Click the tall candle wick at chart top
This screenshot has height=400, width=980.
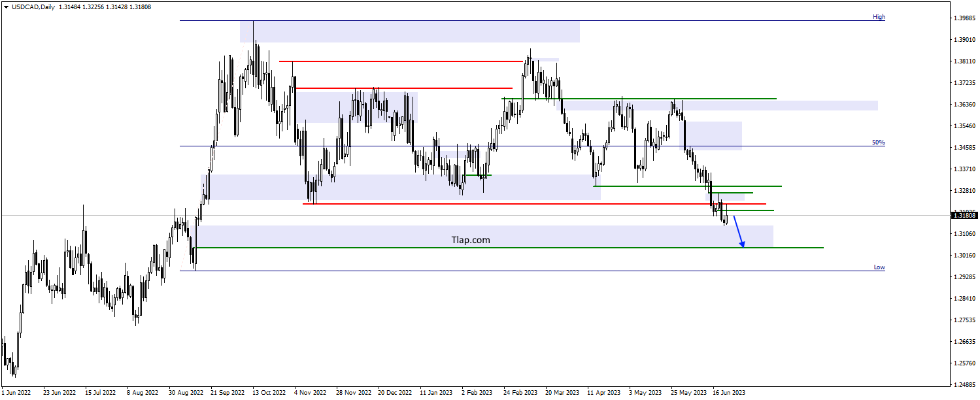(x=254, y=31)
